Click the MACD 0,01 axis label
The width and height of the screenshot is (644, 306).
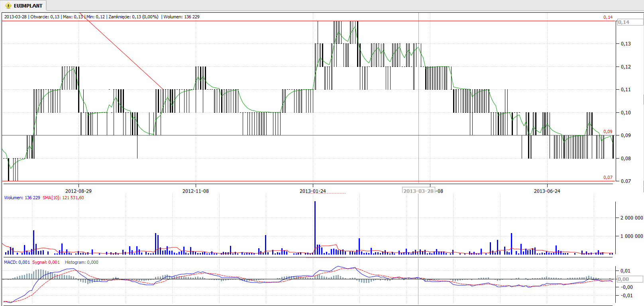click(626, 271)
